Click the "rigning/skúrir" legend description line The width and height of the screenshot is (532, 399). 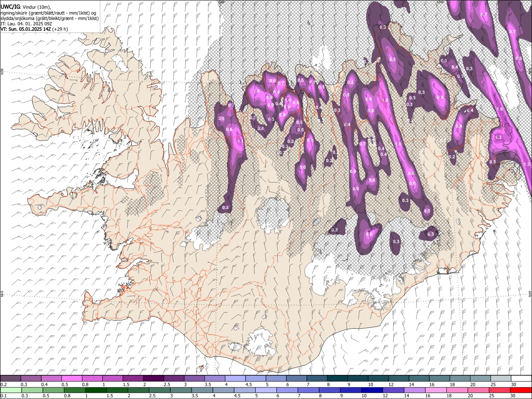click(48, 12)
